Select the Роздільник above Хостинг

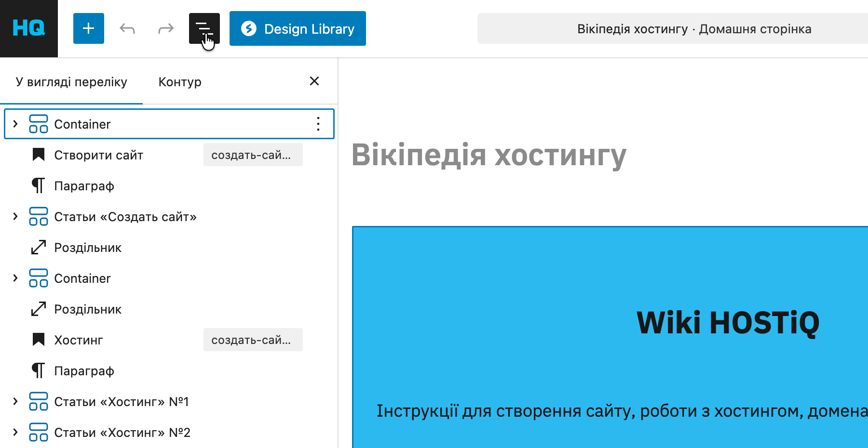[169, 309]
